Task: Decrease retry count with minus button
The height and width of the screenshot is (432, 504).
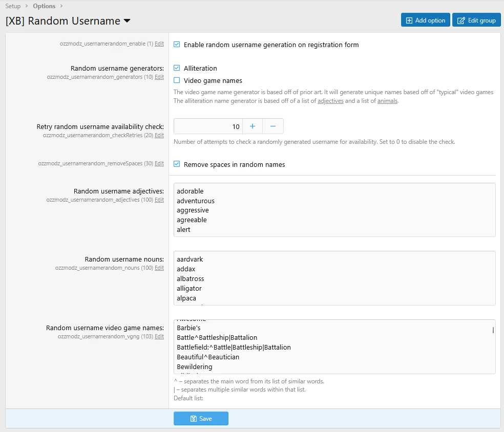Action: [273, 126]
